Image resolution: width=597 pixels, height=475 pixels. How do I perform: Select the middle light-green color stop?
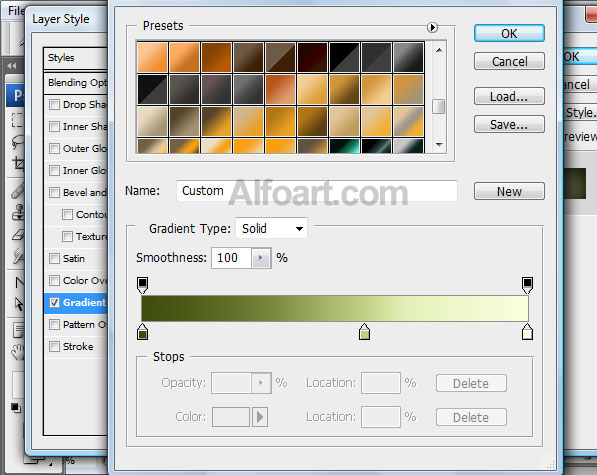[364, 332]
